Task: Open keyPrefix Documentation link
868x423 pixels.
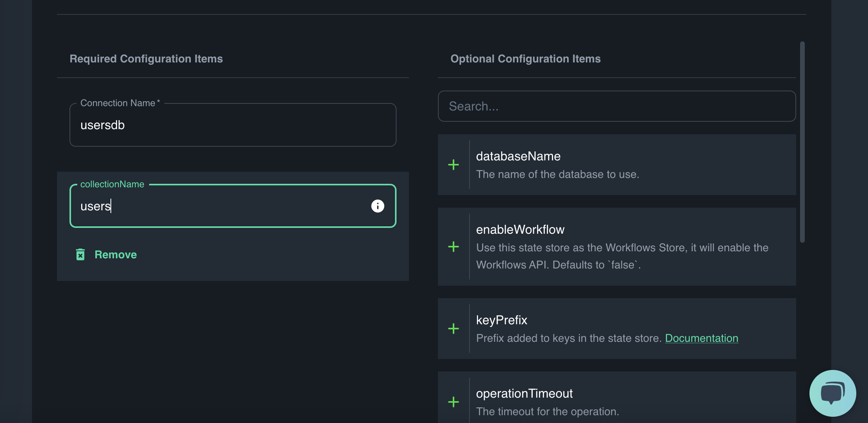Action: click(x=701, y=338)
